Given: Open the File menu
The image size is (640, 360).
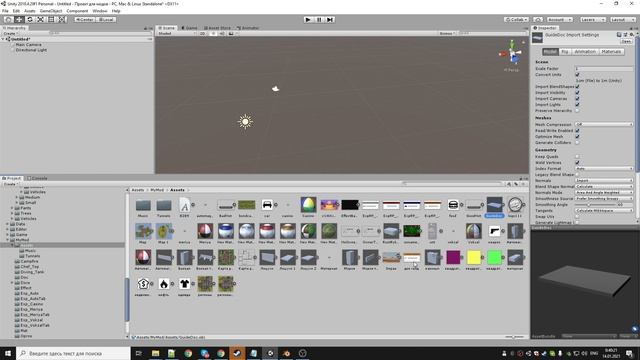Looking at the screenshot, I should pos(5,11).
